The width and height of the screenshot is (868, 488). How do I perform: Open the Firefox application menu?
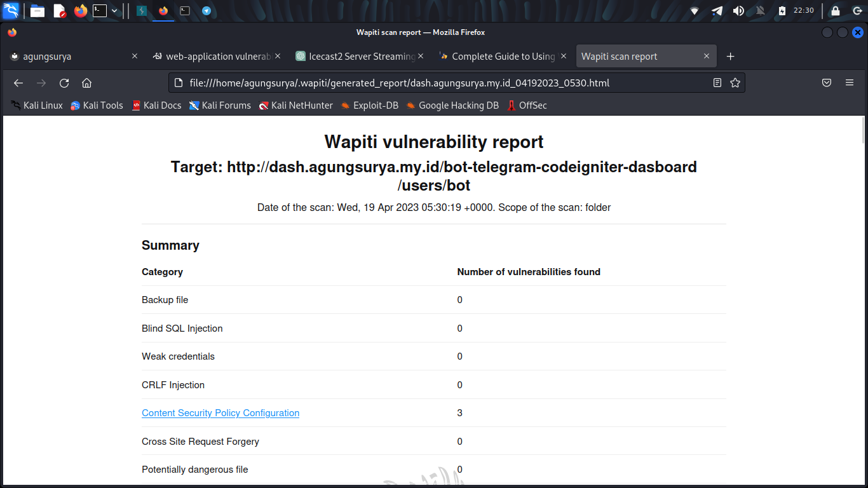850,83
